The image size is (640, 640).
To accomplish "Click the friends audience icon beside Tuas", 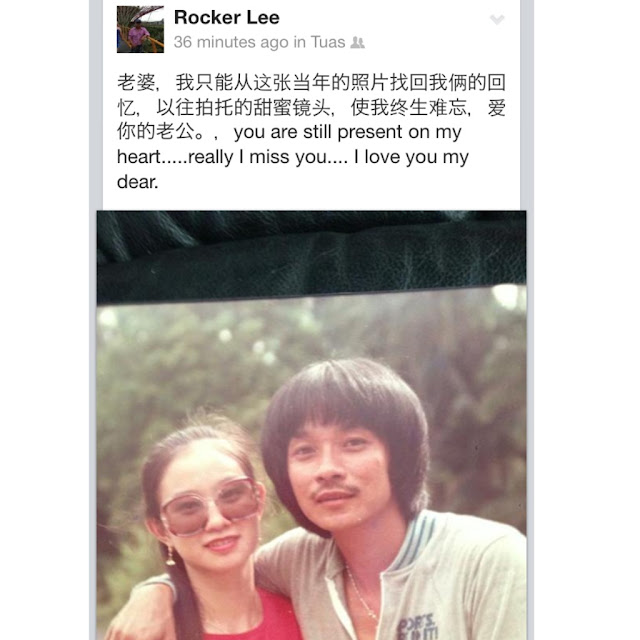I will point(358,42).
